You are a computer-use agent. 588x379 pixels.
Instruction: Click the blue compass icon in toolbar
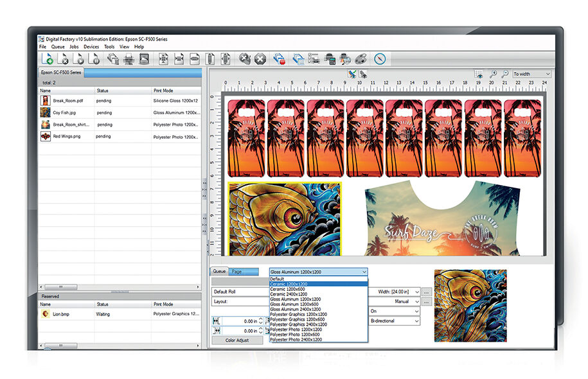coord(380,59)
